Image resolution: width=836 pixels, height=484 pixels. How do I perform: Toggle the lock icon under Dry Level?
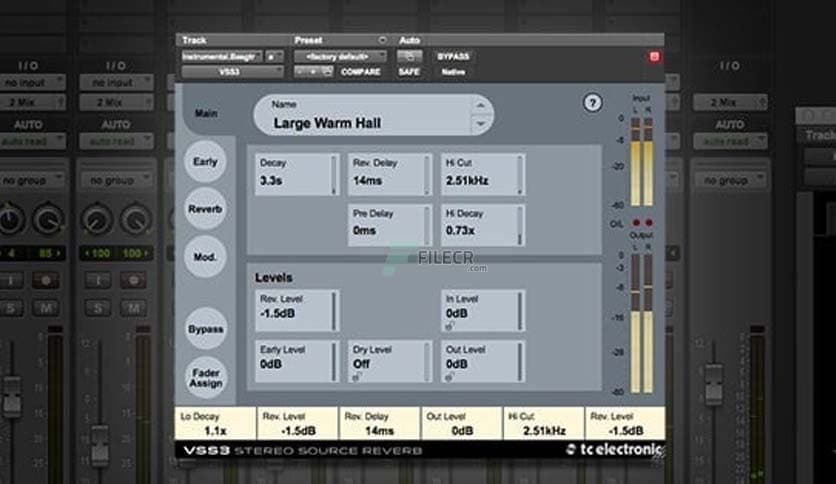pyautogui.click(x=357, y=377)
